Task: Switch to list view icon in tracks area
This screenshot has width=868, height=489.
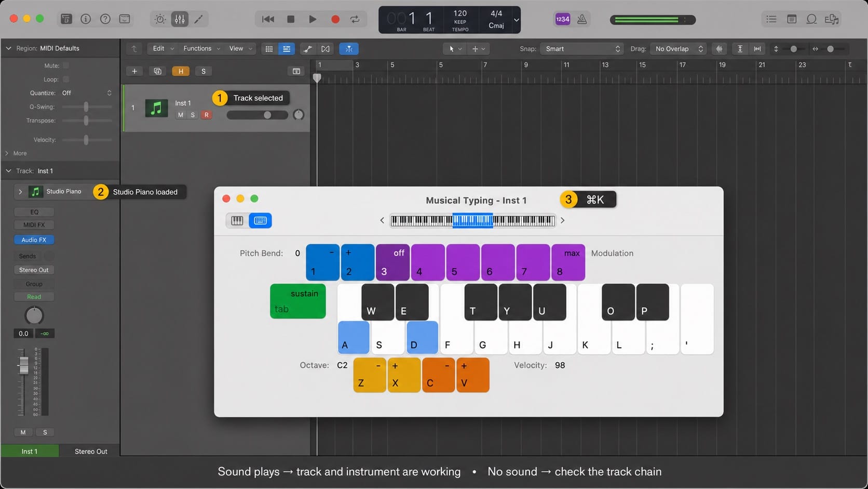Action: (287, 49)
